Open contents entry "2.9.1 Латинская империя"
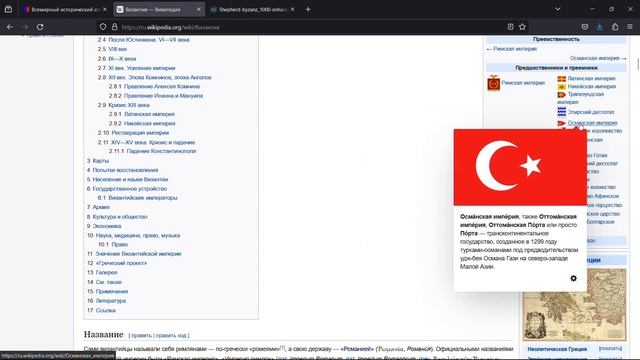This screenshot has height=360, width=640. [x=142, y=114]
